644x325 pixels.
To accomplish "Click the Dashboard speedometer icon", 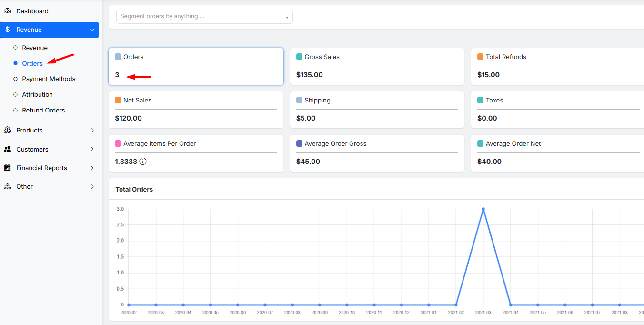I will (8, 11).
